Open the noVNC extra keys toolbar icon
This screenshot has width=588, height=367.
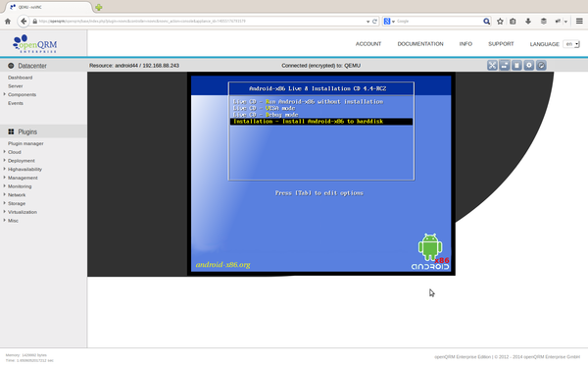[505, 66]
